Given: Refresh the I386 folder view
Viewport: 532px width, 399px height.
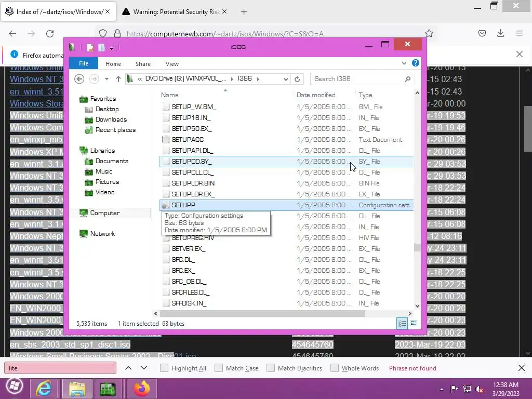Looking at the screenshot, I should point(297,79).
